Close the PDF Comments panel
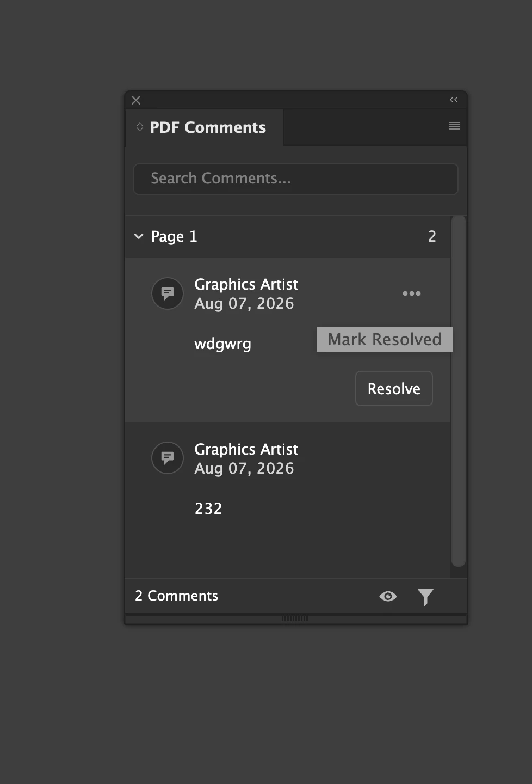The image size is (532, 784). pos(136,100)
